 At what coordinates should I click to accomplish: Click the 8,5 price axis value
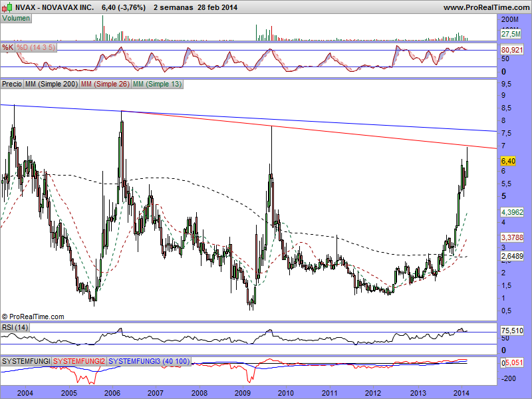click(506, 108)
